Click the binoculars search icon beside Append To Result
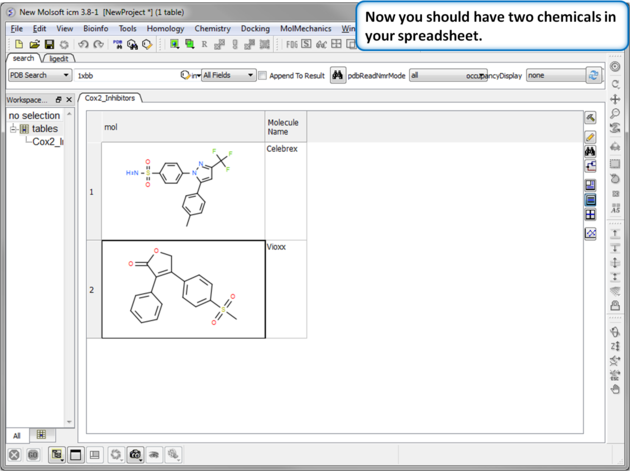Screen dimensions: 630x471 tap(338, 75)
